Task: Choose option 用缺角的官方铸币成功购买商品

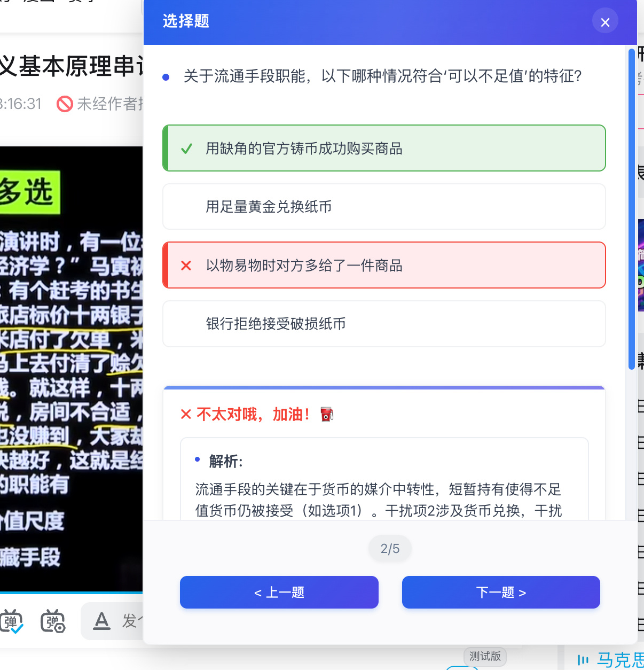Action: [x=384, y=149]
